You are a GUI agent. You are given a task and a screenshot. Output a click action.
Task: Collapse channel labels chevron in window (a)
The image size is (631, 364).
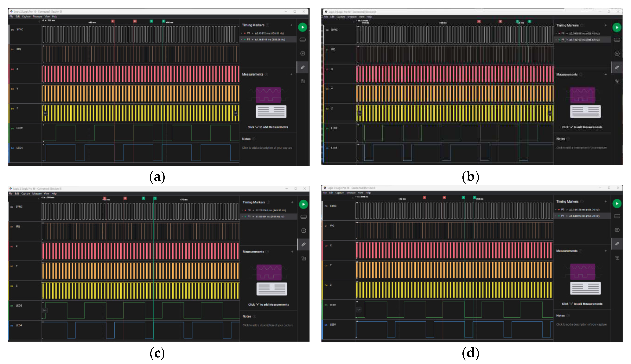pos(39,22)
